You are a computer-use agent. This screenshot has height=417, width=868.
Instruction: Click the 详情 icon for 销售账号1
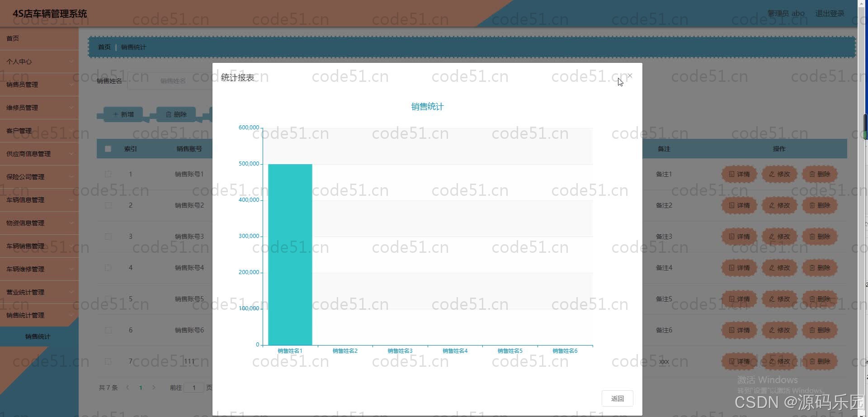pyautogui.click(x=739, y=174)
